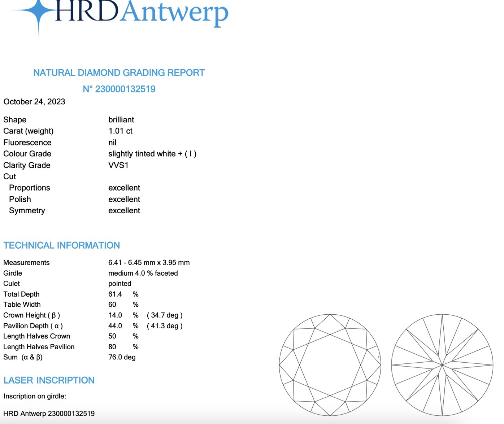The width and height of the screenshot is (504, 424).
Task: Click the text Inscription on girdle:
Action: (35, 396)
